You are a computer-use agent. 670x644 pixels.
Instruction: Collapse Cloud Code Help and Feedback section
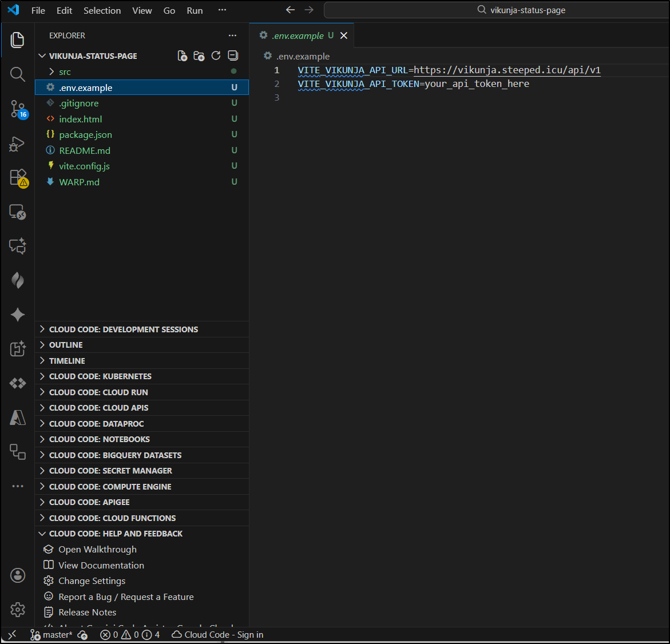[116, 534]
